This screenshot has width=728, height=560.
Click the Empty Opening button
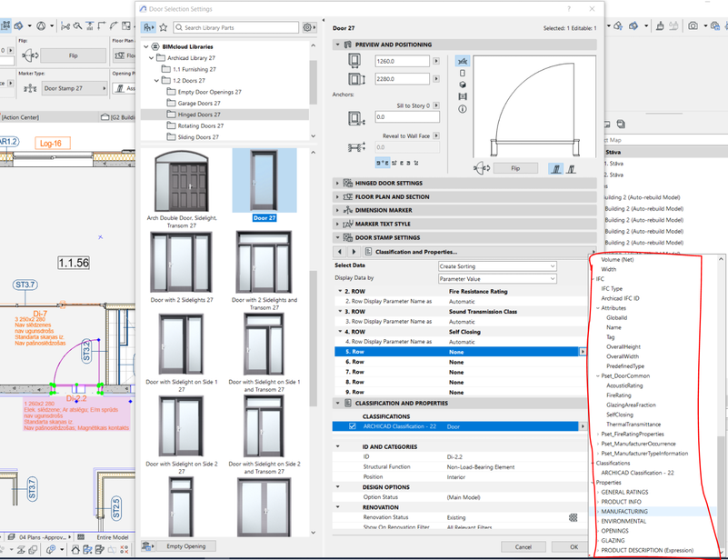pyautogui.click(x=185, y=546)
